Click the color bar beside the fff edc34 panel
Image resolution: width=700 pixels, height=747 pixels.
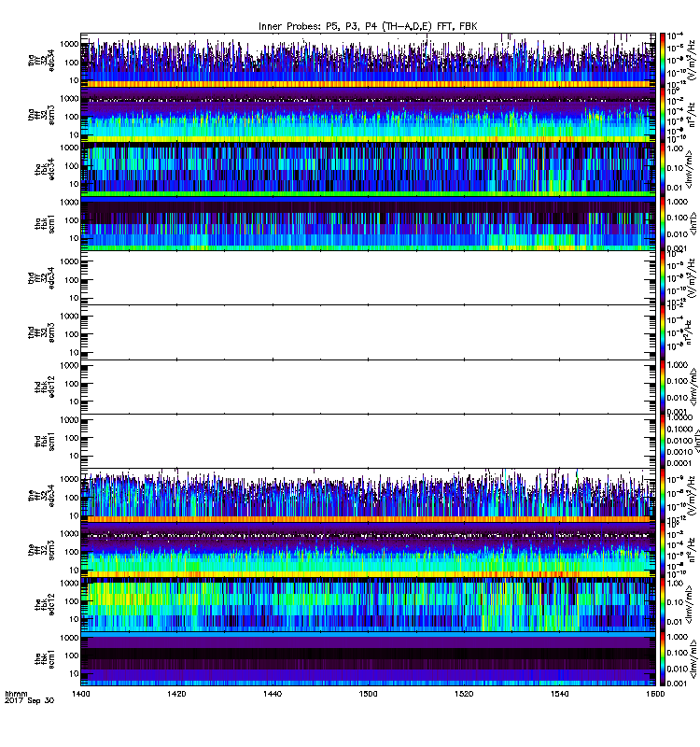coord(663,496)
